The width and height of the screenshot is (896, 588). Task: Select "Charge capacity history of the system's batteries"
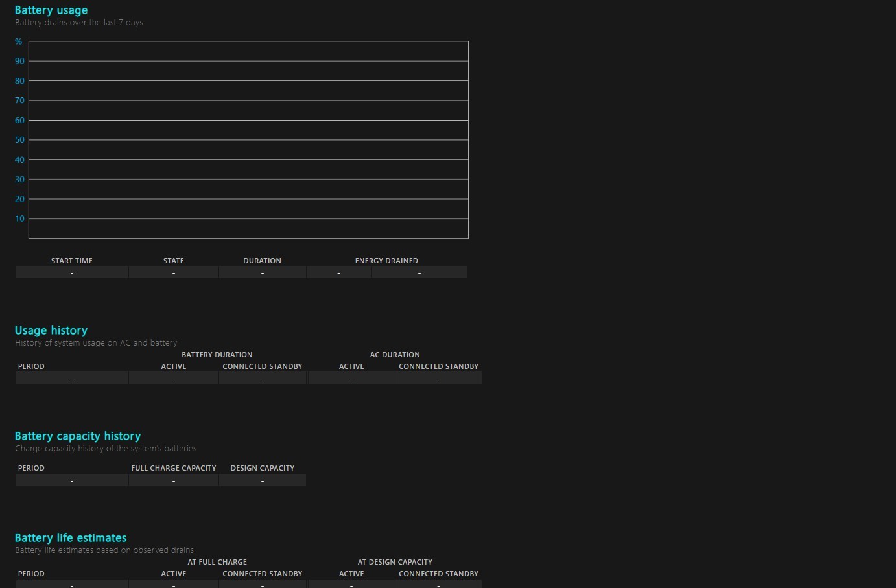[106, 449]
